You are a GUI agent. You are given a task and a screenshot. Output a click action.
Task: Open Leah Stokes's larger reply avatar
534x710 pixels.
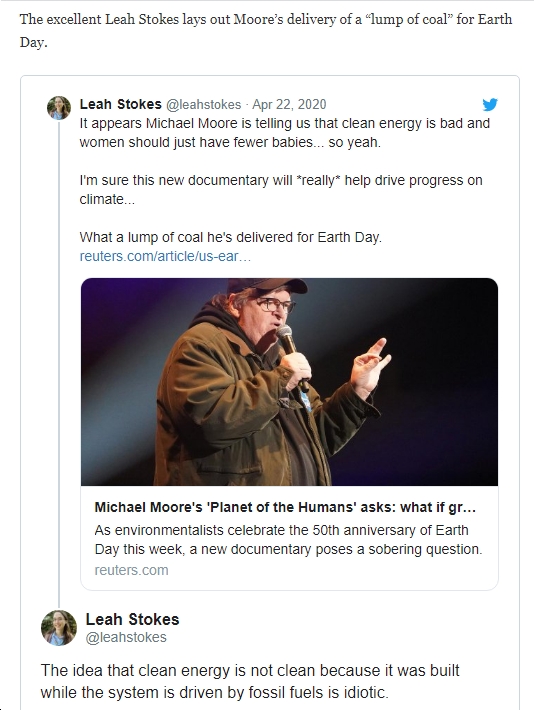click(x=59, y=627)
